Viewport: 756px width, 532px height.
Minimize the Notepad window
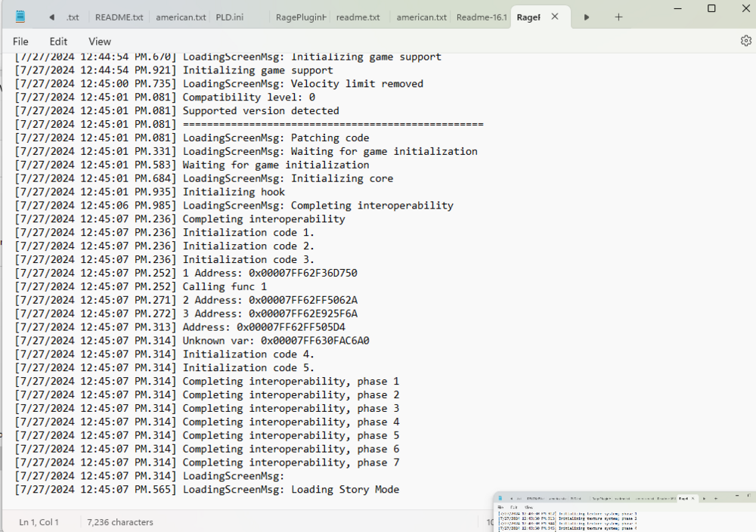[x=678, y=8]
